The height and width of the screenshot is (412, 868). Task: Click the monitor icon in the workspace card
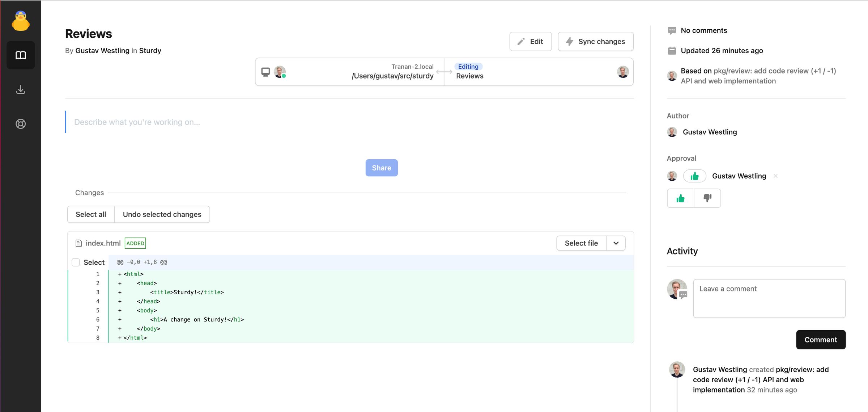pyautogui.click(x=266, y=72)
